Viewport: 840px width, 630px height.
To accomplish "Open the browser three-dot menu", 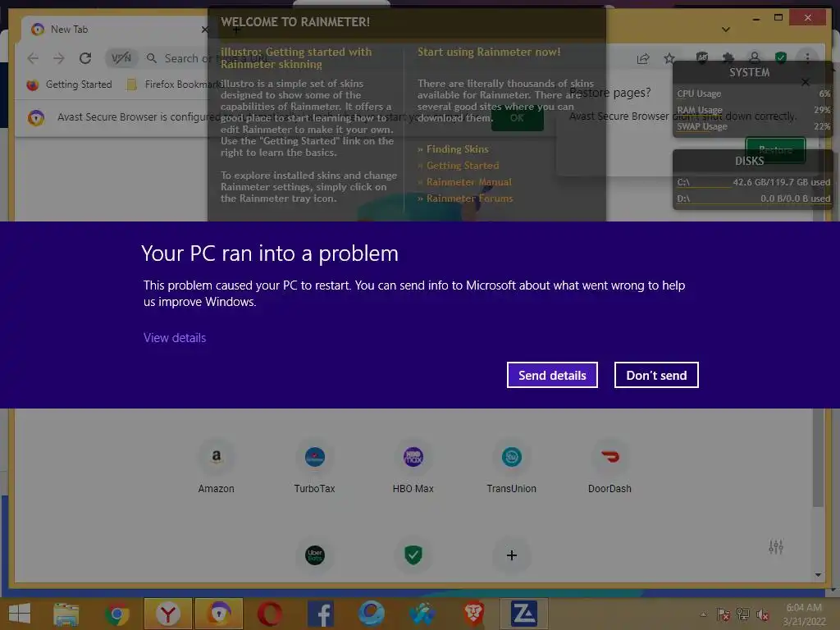I will 807,57.
